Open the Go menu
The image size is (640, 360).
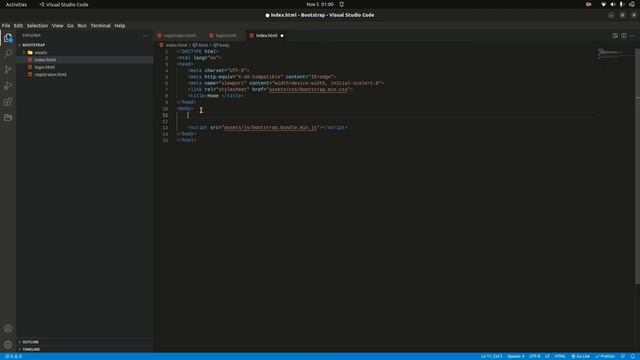[70, 26]
